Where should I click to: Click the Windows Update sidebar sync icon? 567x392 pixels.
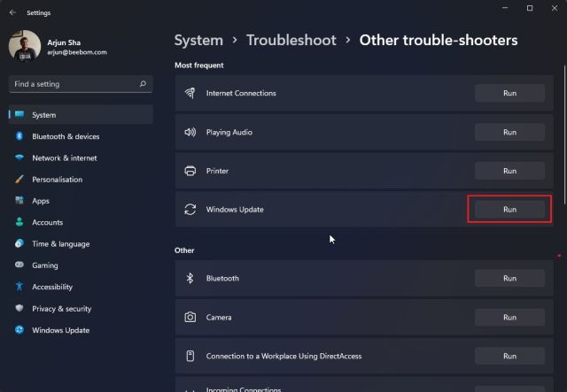[x=19, y=330]
